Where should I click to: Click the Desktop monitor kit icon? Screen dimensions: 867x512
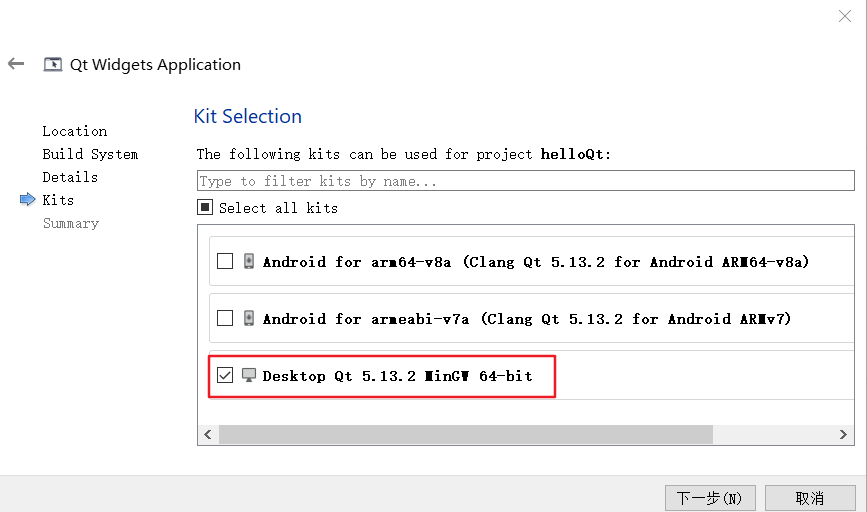tap(249, 375)
